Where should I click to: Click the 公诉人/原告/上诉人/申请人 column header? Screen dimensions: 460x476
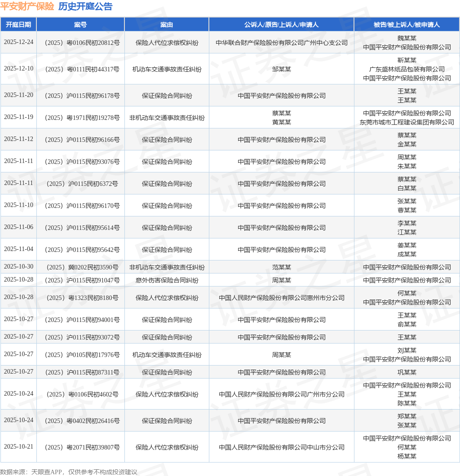(x=282, y=25)
